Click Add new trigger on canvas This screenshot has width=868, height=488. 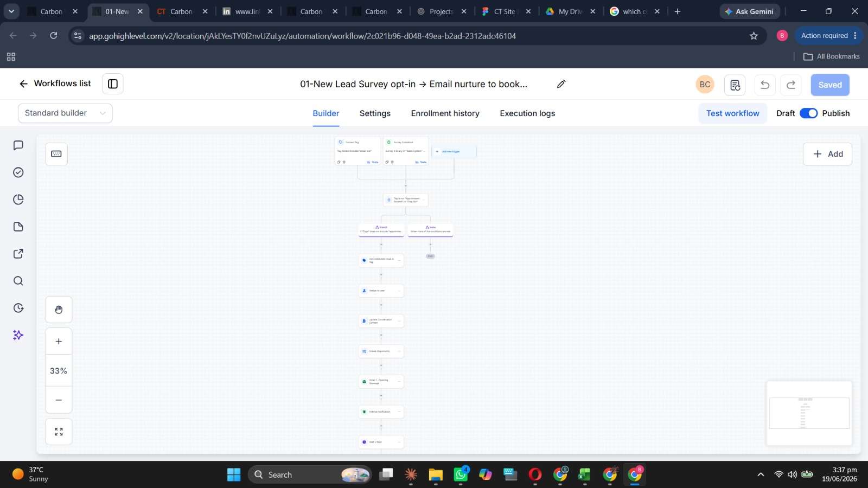[x=454, y=151]
